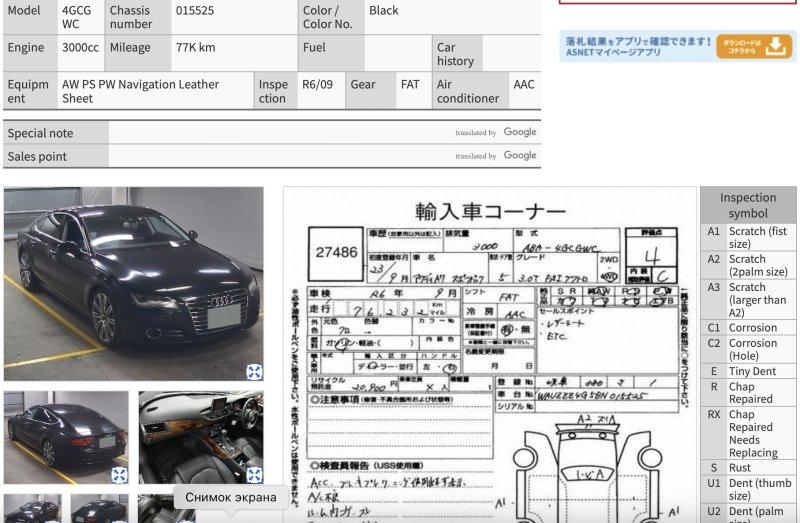This screenshot has height=523, width=800.
Task: Expand the rear view car photo
Action: (x=119, y=475)
